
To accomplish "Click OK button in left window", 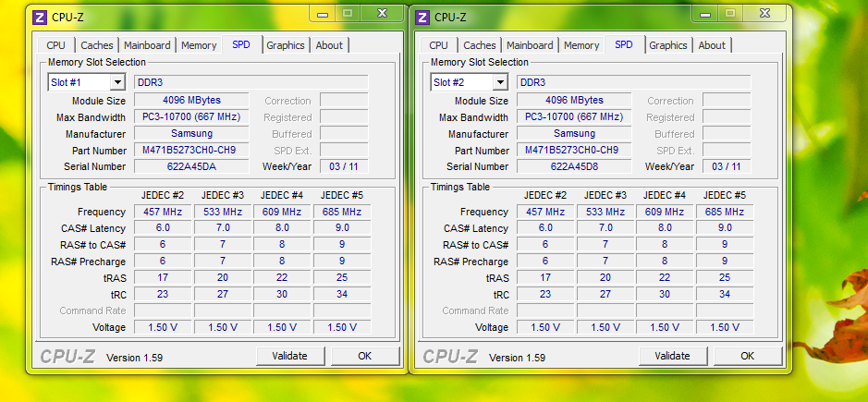I will pyautogui.click(x=365, y=356).
